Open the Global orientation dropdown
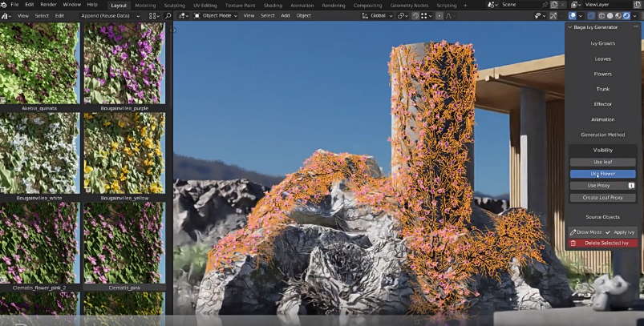644x326 pixels. coord(378,15)
